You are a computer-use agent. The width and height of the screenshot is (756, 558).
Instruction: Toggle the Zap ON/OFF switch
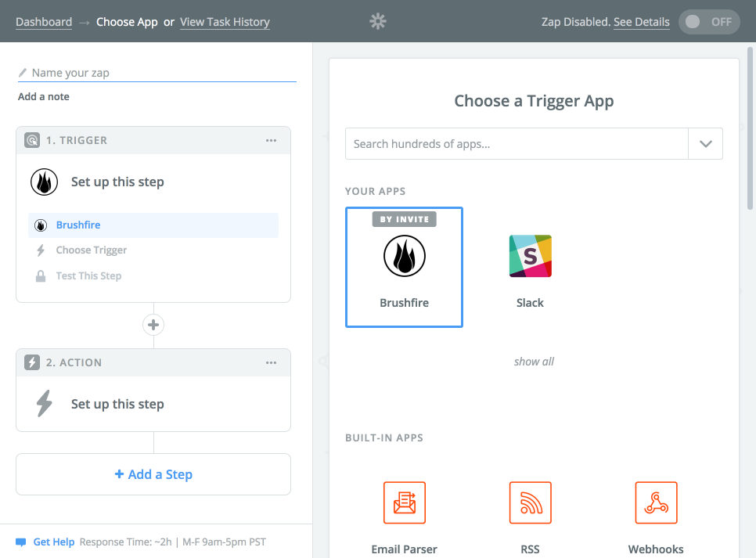click(x=709, y=22)
